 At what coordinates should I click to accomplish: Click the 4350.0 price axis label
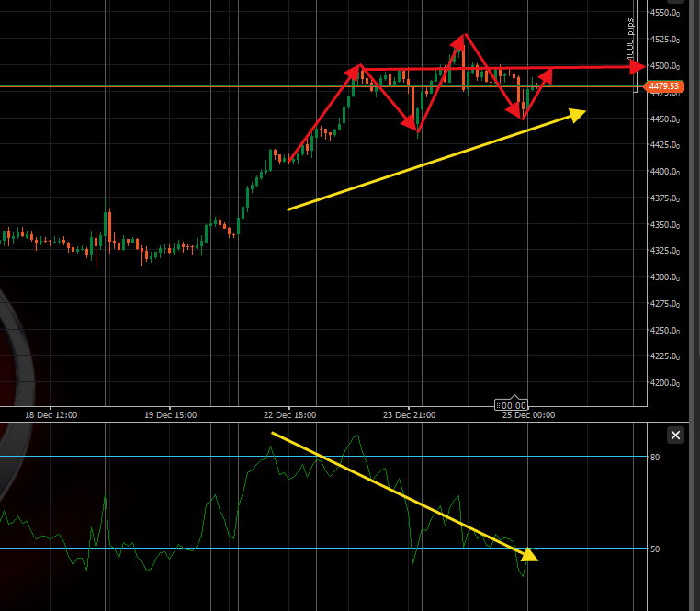[x=665, y=225]
